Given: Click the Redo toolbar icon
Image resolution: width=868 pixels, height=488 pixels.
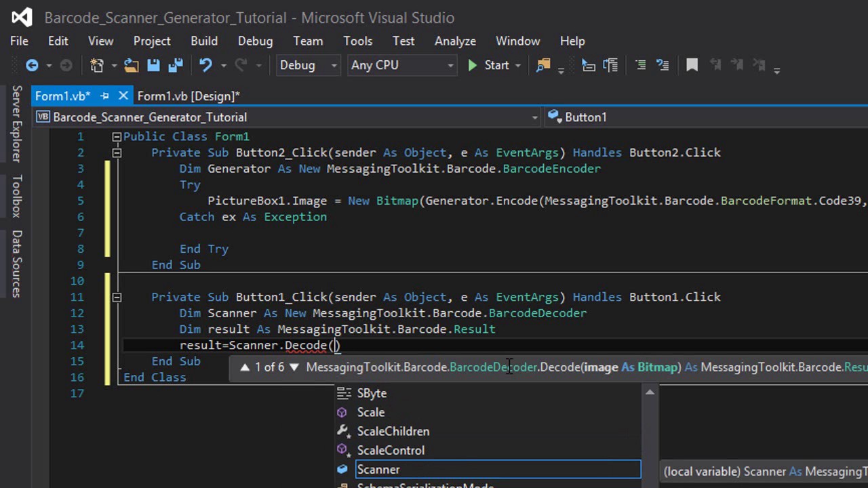Looking at the screenshot, I should tap(241, 65).
